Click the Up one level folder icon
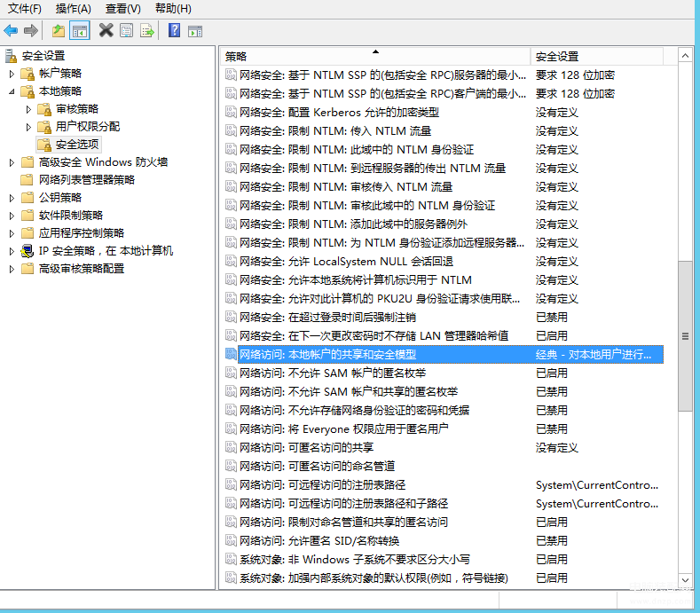The image size is (700, 613). coord(59,31)
